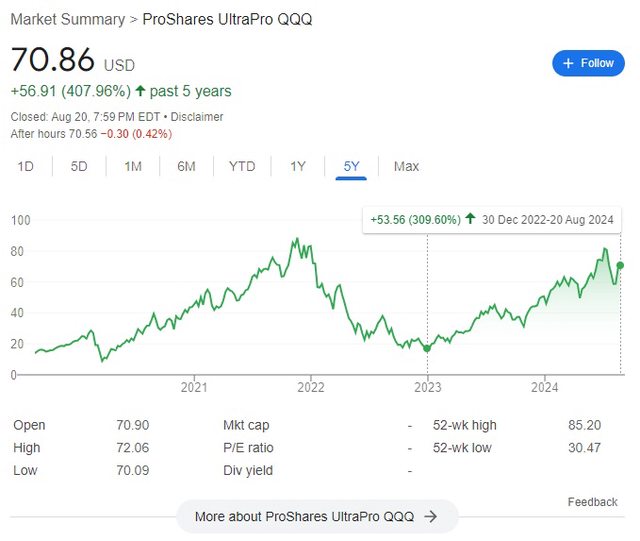Click the green up arrow beside past 5 years
Image resolution: width=640 pixels, height=541 pixels.
(140, 90)
